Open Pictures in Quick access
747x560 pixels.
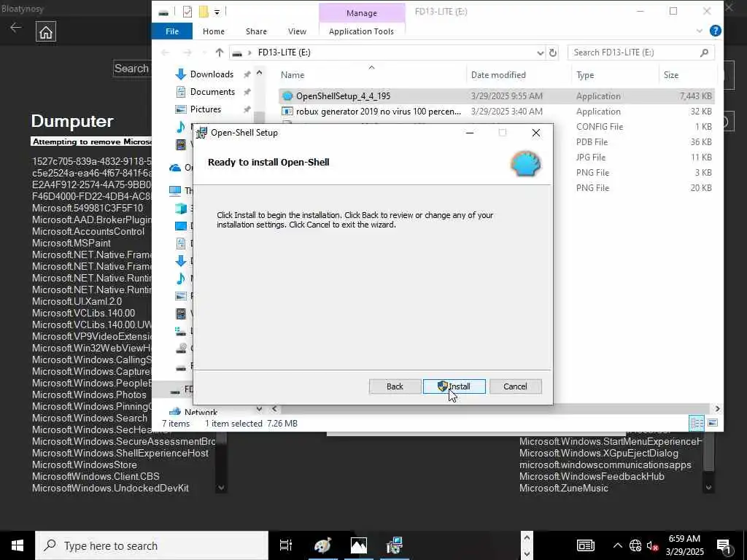205,109
